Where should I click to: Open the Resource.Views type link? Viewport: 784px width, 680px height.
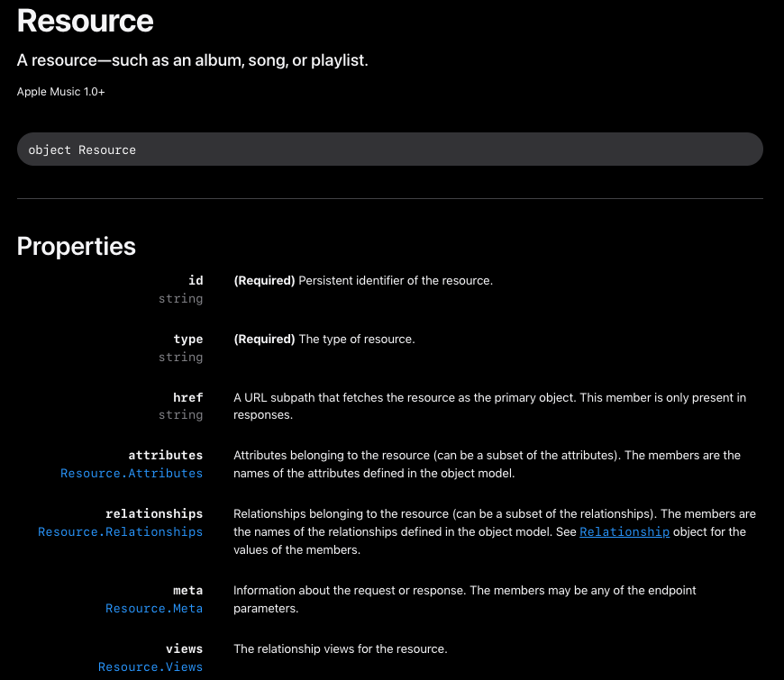[x=150, y=666]
